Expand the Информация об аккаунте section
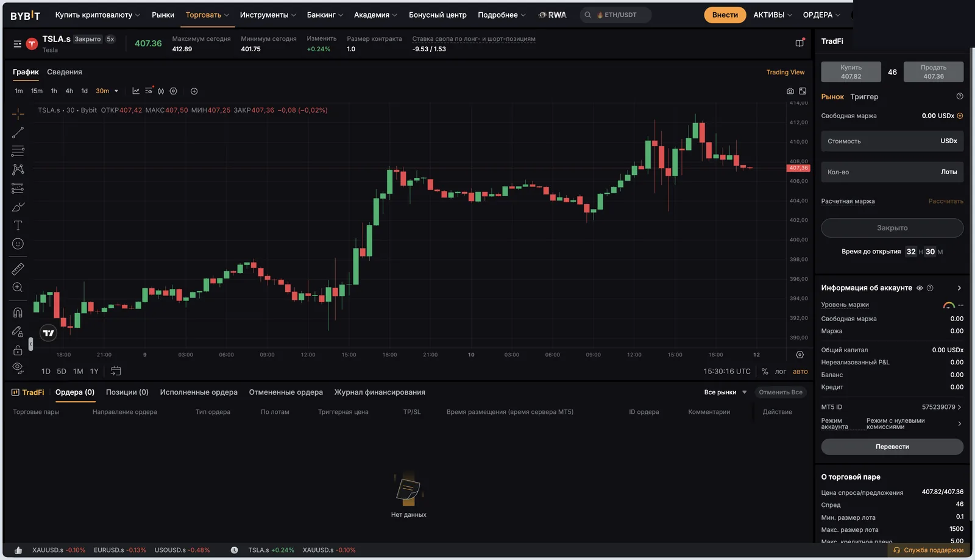 coord(959,288)
